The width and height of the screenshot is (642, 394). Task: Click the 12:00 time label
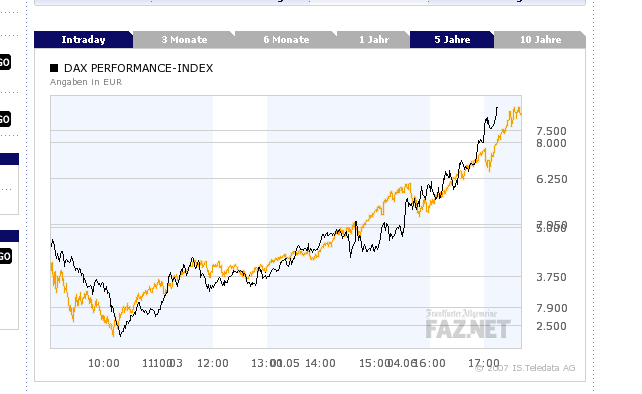coord(213,363)
